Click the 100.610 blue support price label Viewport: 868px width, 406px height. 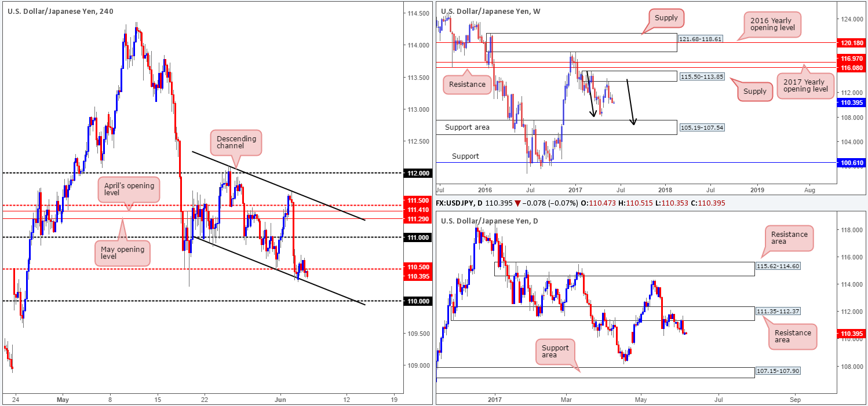coord(851,163)
